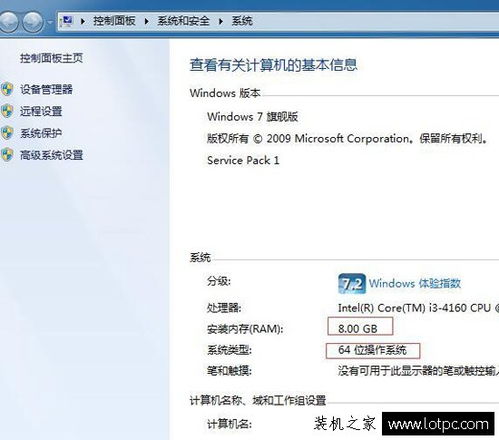Open 设备管理器 link

click(46, 89)
